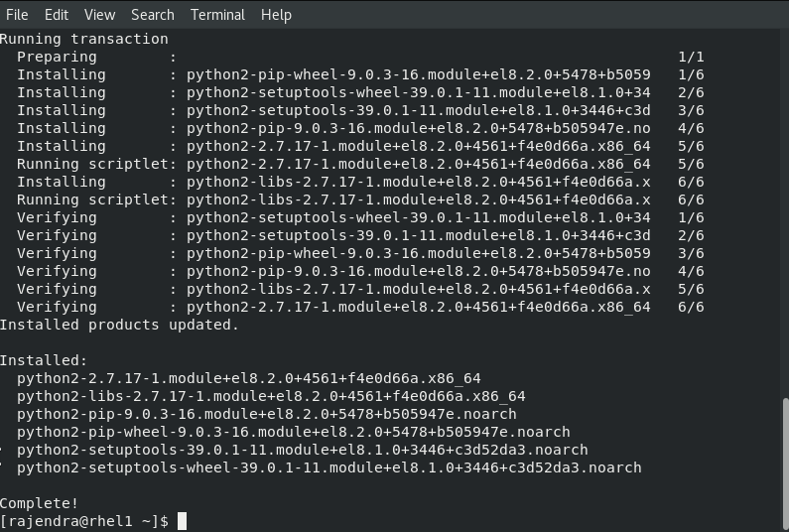Click the "Complete!" output line

pos(39,503)
